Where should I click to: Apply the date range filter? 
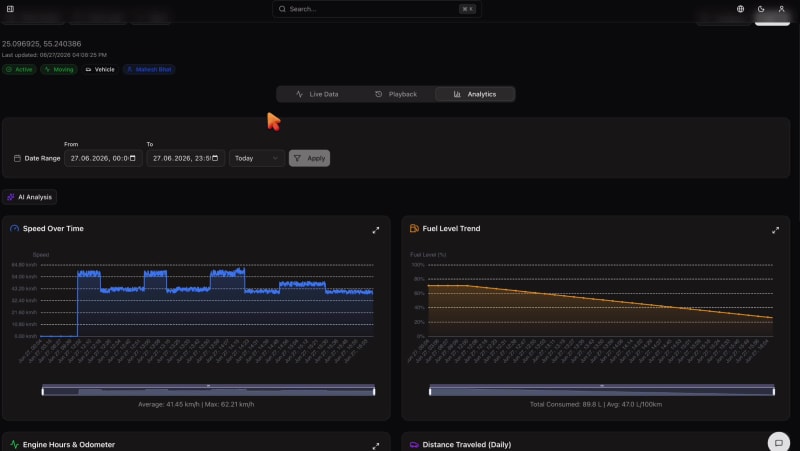click(309, 158)
